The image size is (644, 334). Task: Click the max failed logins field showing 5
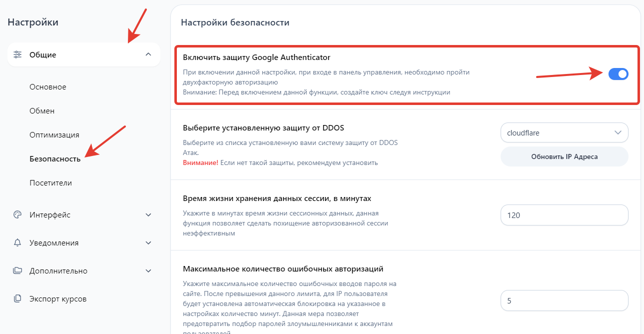point(564,300)
